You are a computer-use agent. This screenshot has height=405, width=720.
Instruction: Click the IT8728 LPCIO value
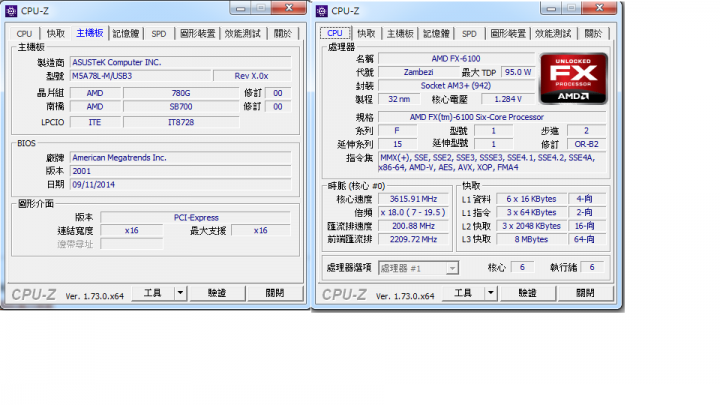tap(181, 122)
